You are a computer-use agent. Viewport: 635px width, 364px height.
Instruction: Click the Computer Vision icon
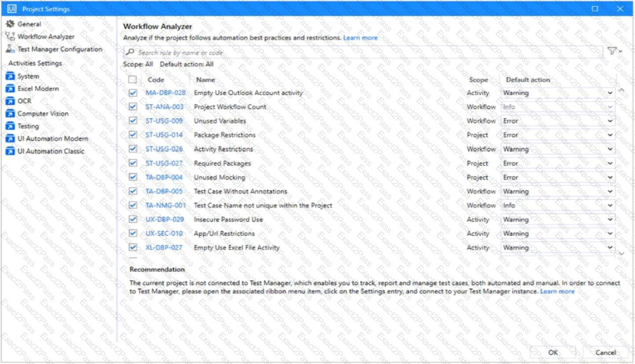10,113
